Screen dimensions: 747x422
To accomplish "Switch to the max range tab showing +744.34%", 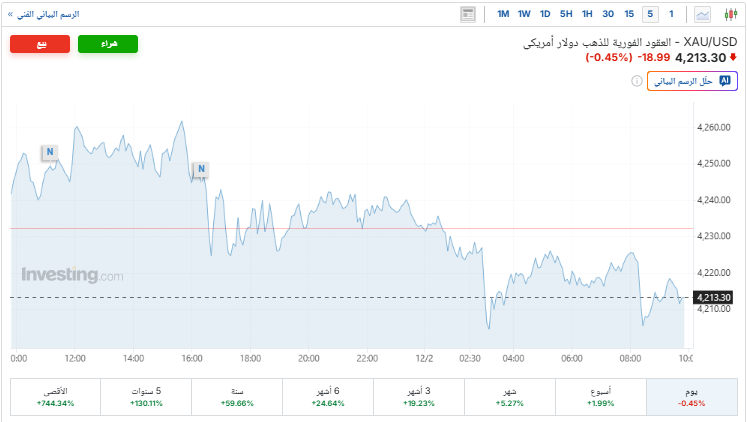I will (56, 396).
